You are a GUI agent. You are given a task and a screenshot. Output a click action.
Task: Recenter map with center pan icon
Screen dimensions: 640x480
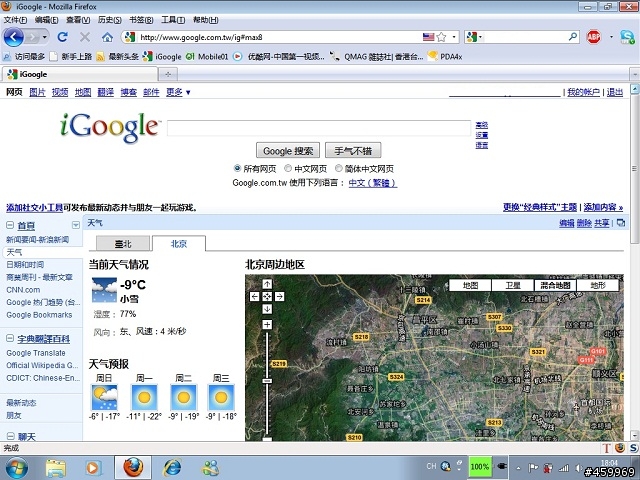pos(267,296)
